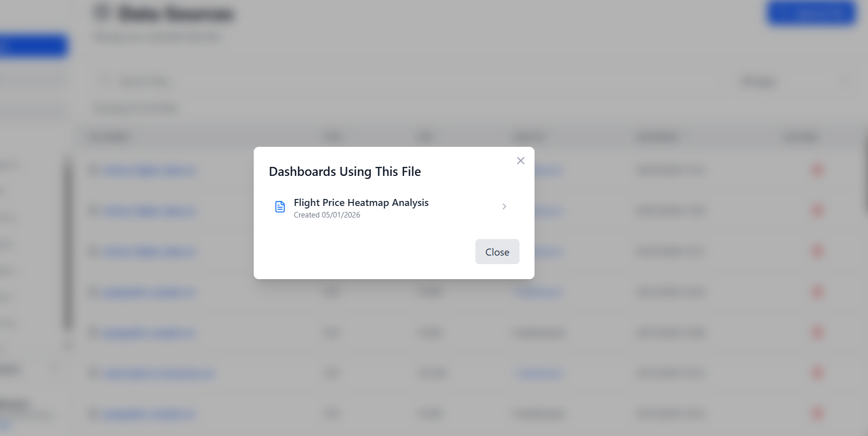Click the red delete icon in the fourth table row
Image resolution: width=868 pixels, height=436 pixels.
817,292
